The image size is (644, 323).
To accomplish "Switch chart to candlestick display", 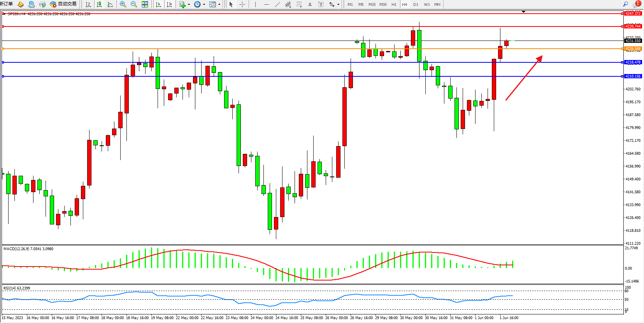I will pyautogui.click(x=99, y=4).
